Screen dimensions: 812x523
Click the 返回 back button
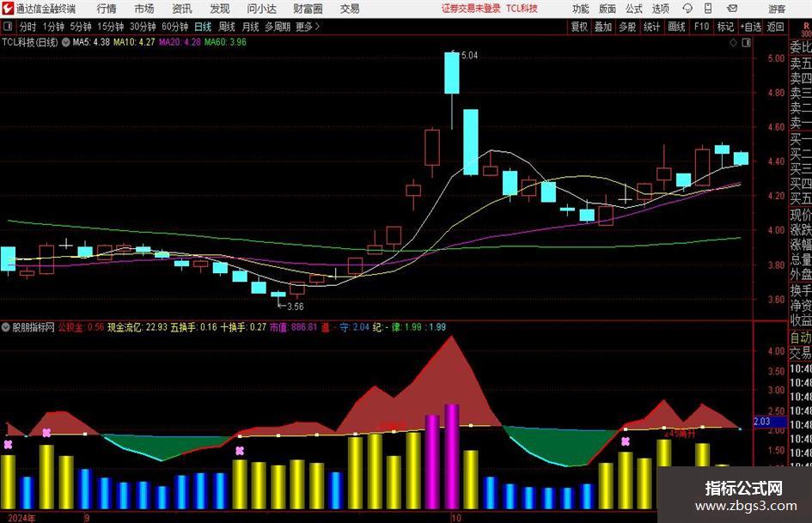pos(775,27)
